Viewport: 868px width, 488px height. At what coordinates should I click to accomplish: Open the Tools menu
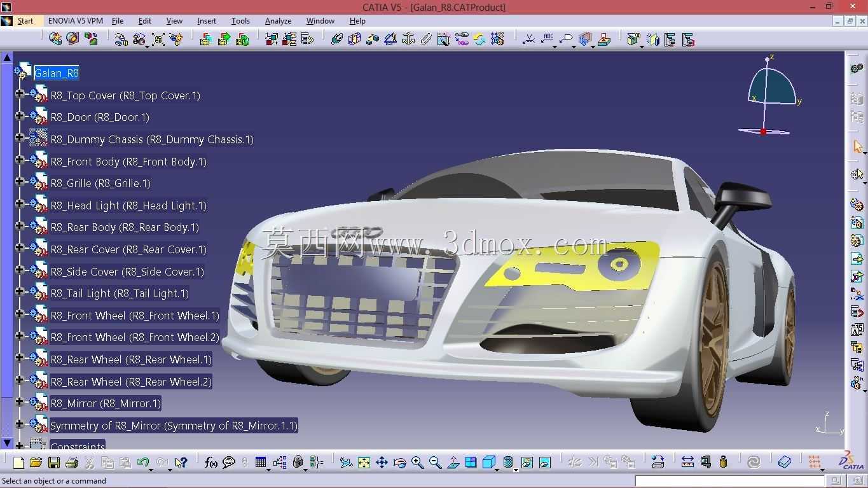pos(240,21)
